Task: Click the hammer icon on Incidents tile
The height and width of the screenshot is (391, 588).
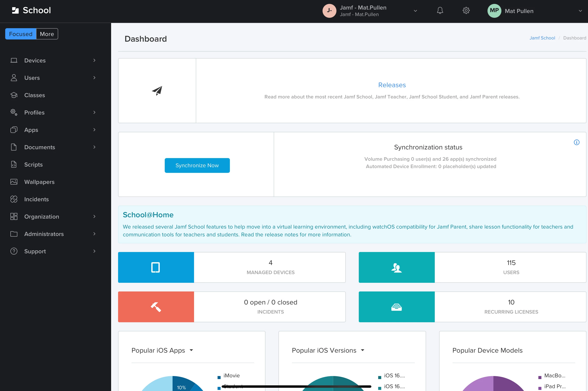Action: 156,307
